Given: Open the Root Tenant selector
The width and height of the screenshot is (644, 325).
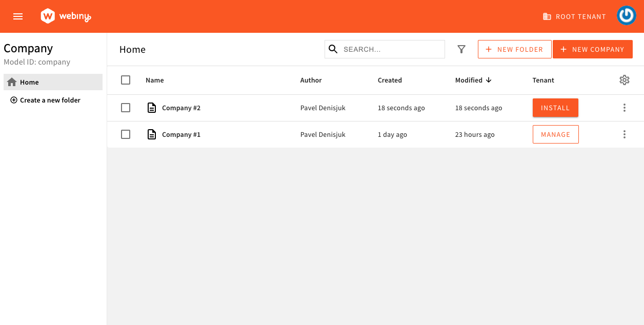Looking at the screenshot, I should [574, 16].
